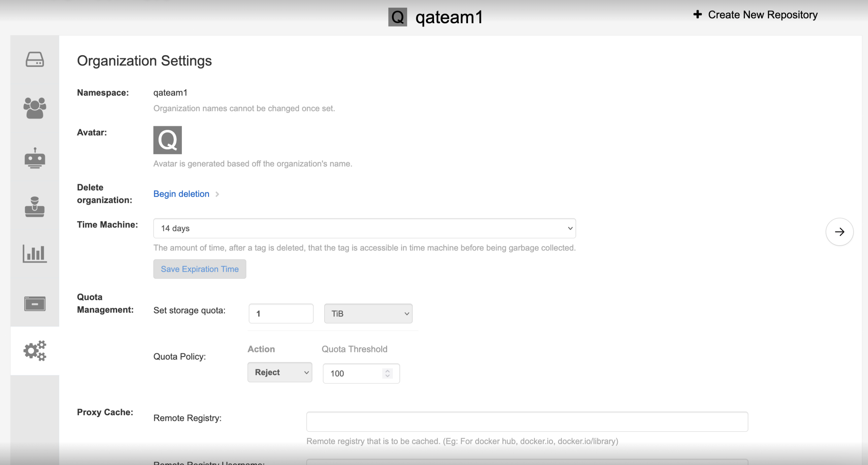Click the large Q avatar image in settings

pyautogui.click(x=167, y=140)
